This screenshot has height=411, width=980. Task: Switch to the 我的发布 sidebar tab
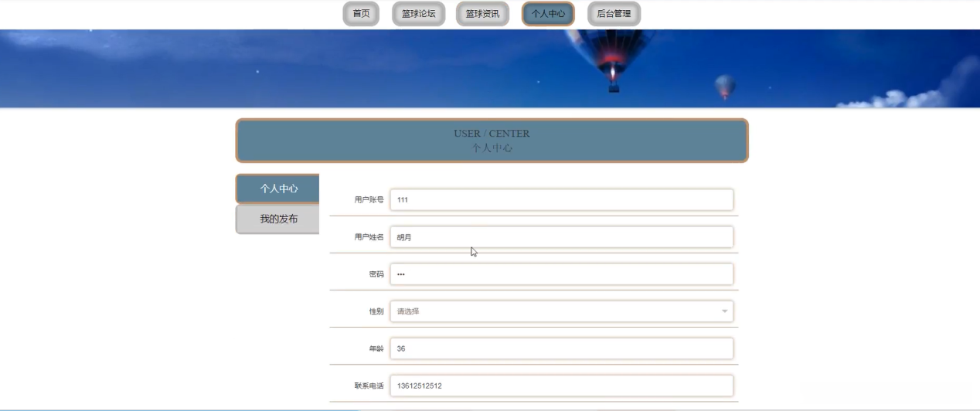pos(277,219)
